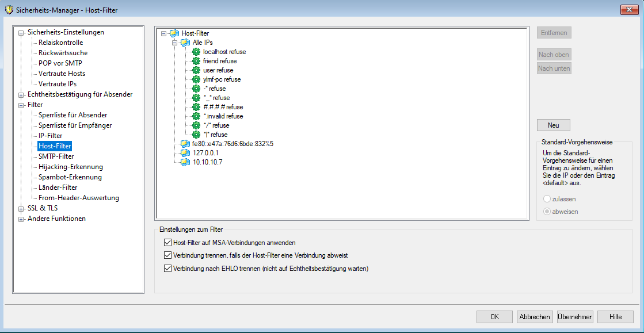Click the network icon next to 127.0.0.1

(185, 153)
